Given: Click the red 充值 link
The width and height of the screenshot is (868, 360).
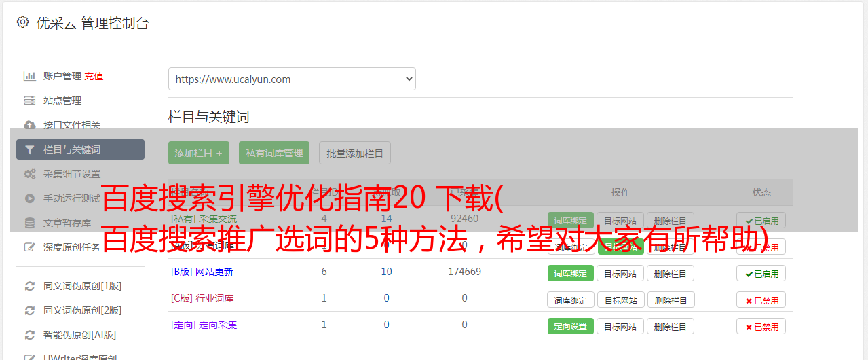Looking at the screenshot, I should pos(94,76).
